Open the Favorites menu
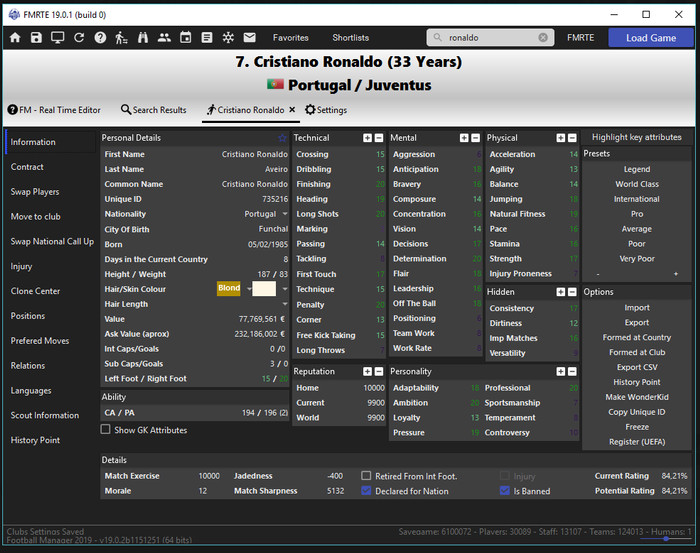Screen dimensions: 700x553 291,38
